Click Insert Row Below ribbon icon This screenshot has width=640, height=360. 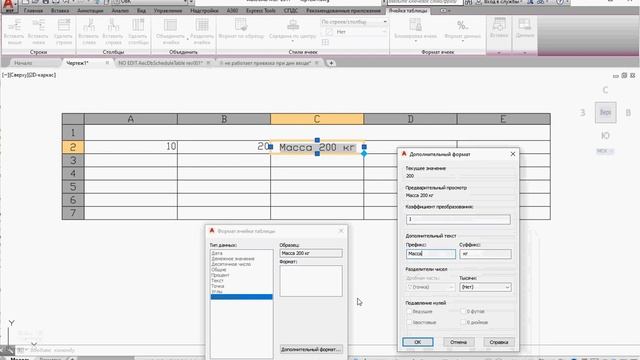tap(38, 26)
